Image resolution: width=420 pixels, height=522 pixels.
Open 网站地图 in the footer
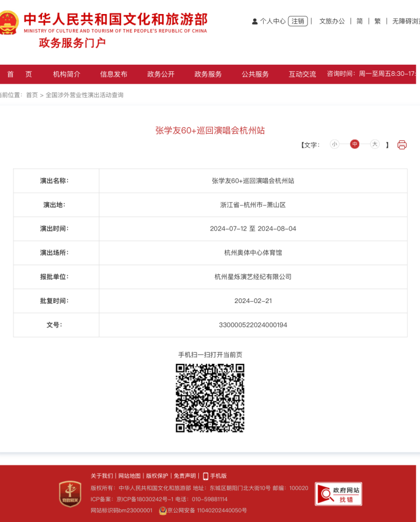coord(129,476)
